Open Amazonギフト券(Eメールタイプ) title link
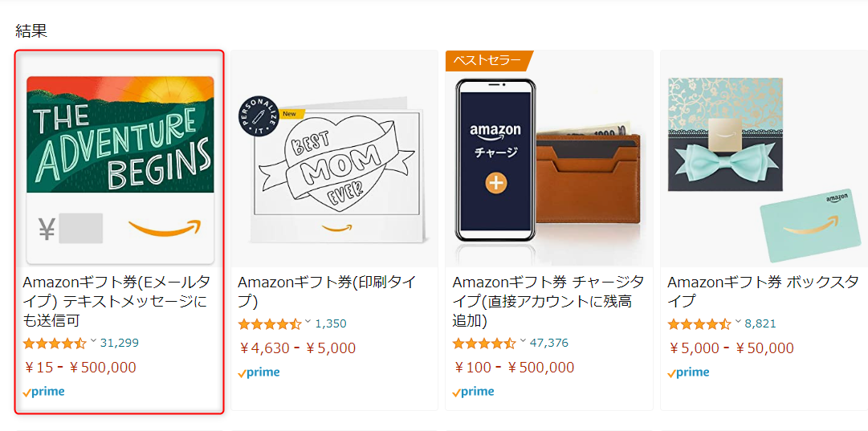 click(116, 301)
